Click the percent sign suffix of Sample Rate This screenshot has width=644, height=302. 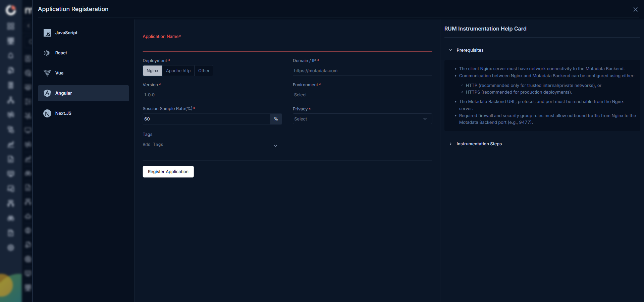tap(276, 119)
